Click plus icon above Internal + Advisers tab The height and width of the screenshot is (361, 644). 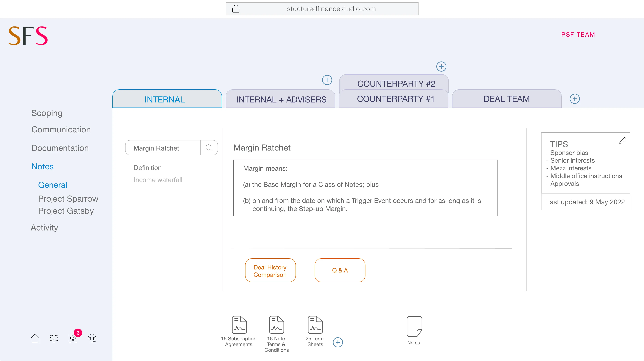327,80
